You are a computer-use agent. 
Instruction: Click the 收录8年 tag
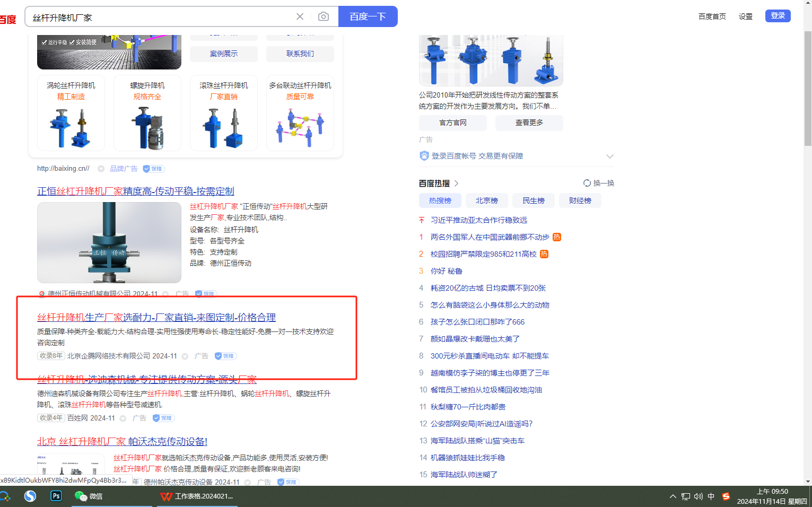(51, 356)
